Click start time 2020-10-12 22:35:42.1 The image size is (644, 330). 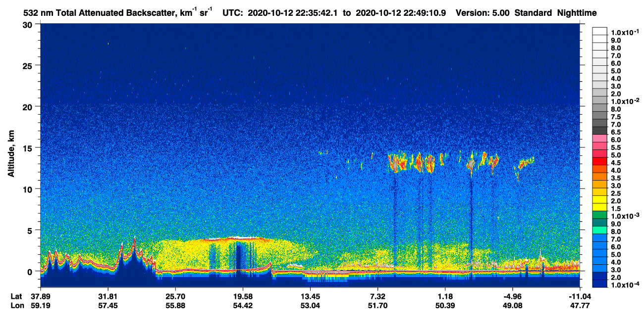click(x=293, y=13)
